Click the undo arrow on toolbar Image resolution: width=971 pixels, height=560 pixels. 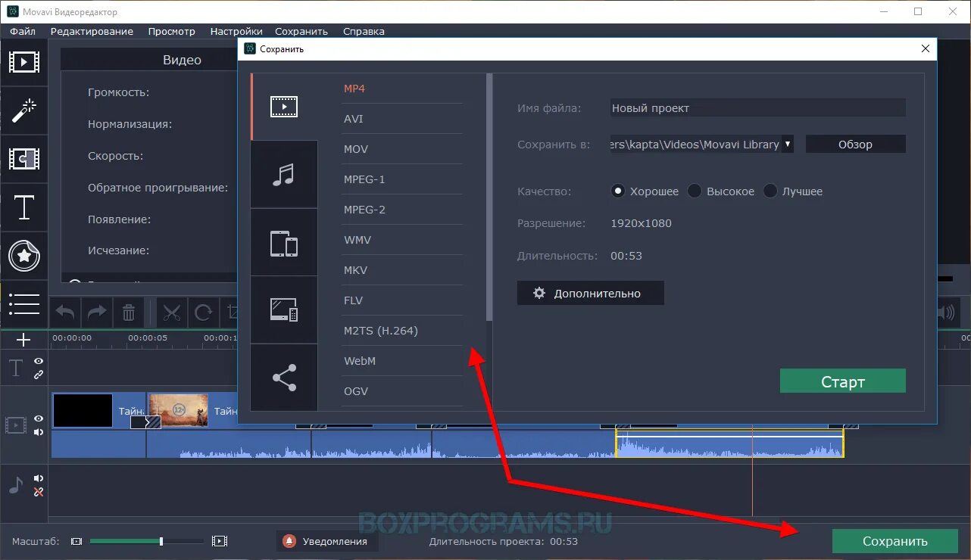pos(66,312)
